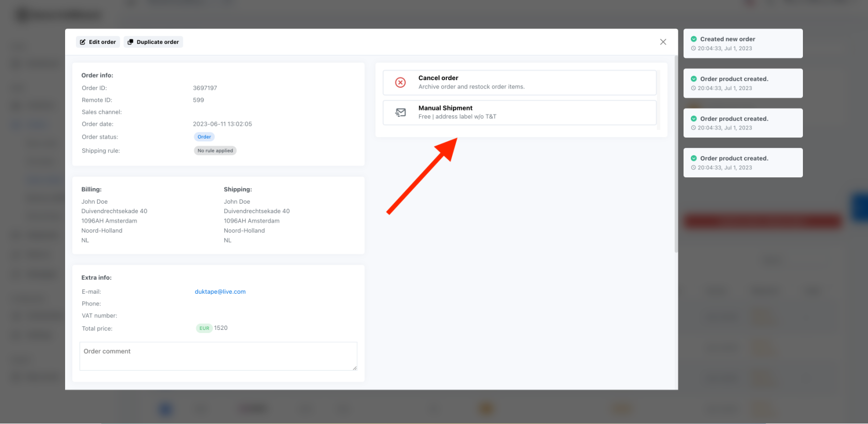This screenshot has width=868, height=424.
Task: Click Noord-Holland under Billing
Action: 102,231
